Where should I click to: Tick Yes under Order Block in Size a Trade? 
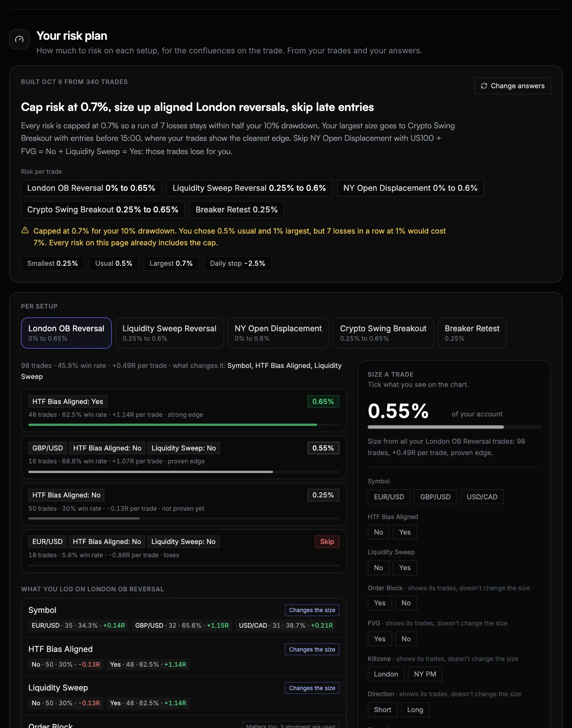coord(380,603)
